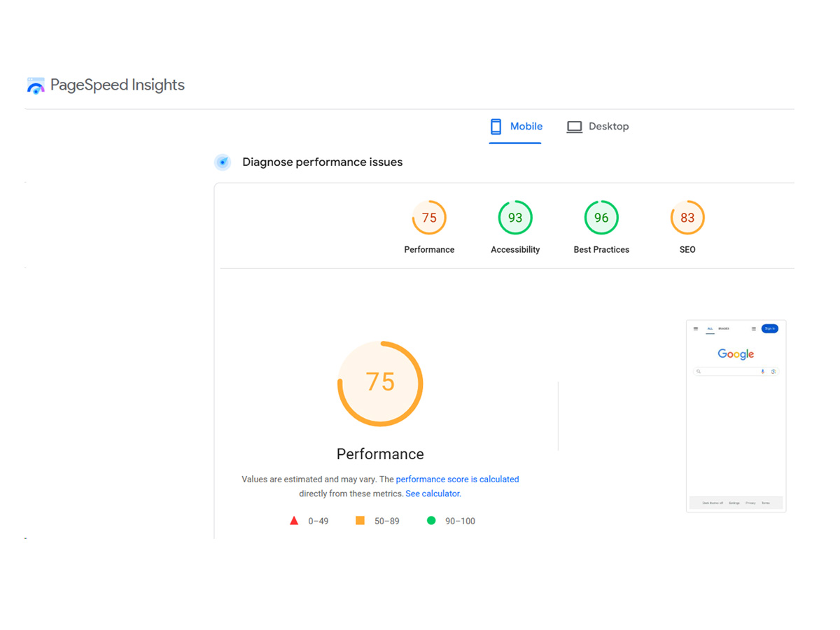Screen dimensions: 840x630
Task: Click the 90–100 legend text
Action: tap(460, 521)
